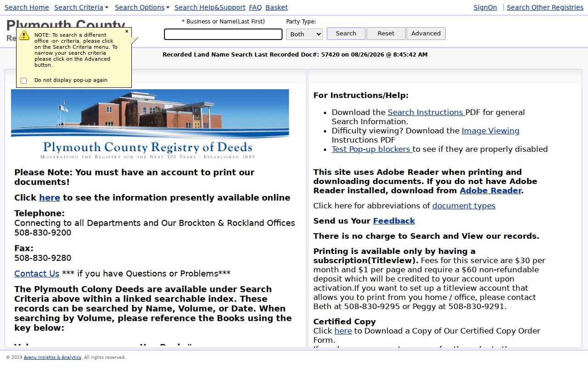Open the document types abbreviations link

[464, 206]
